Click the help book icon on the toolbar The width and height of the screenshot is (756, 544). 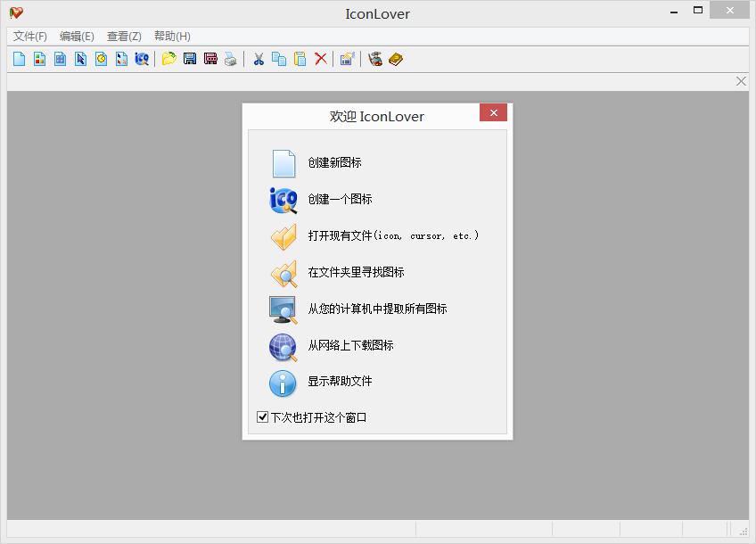coord(395,59)
